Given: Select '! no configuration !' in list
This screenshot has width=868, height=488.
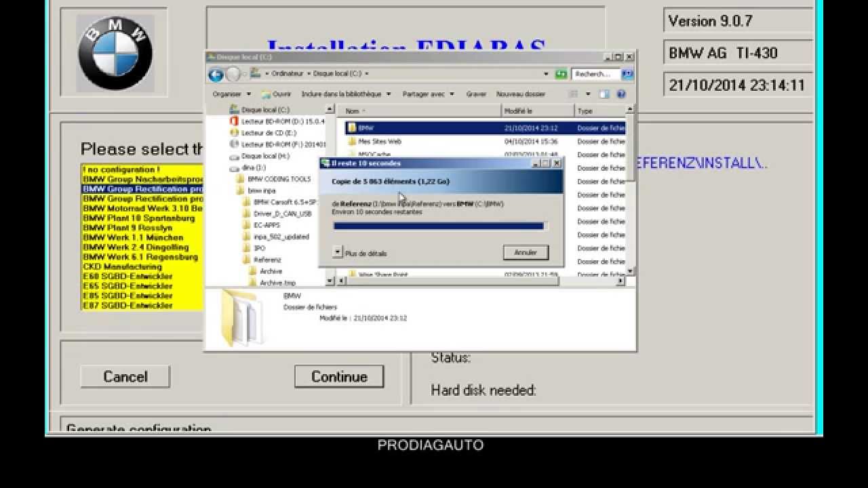Looking at the screenshot, I should tap(142, 169).
